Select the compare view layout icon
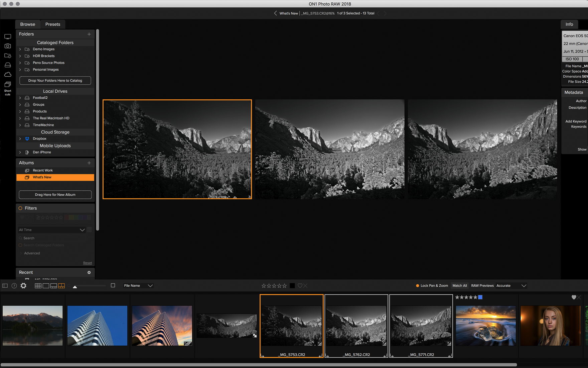 61,286
